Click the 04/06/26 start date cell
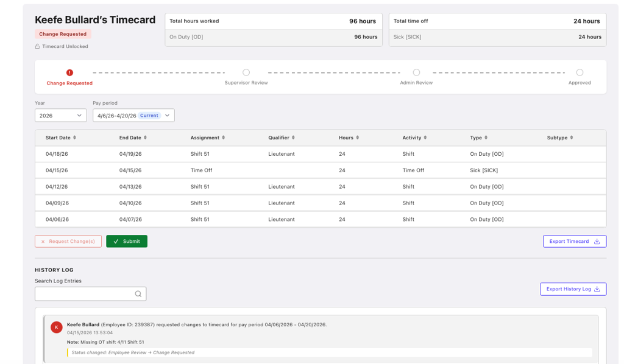This screenshot has width=624, height=364. (x=57, y=219)
